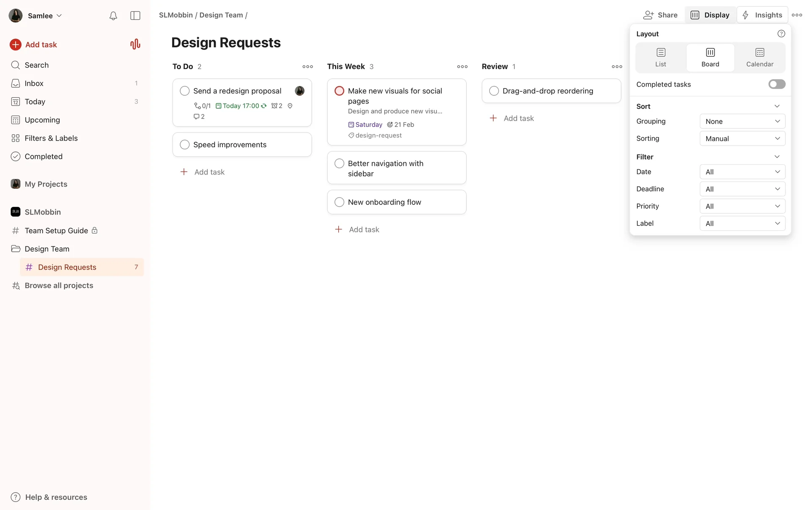Image resolution: width=812 pixels, height=510 pixels.
Task: Open the layout help question mark icon
Action: [x=781, y=34]
